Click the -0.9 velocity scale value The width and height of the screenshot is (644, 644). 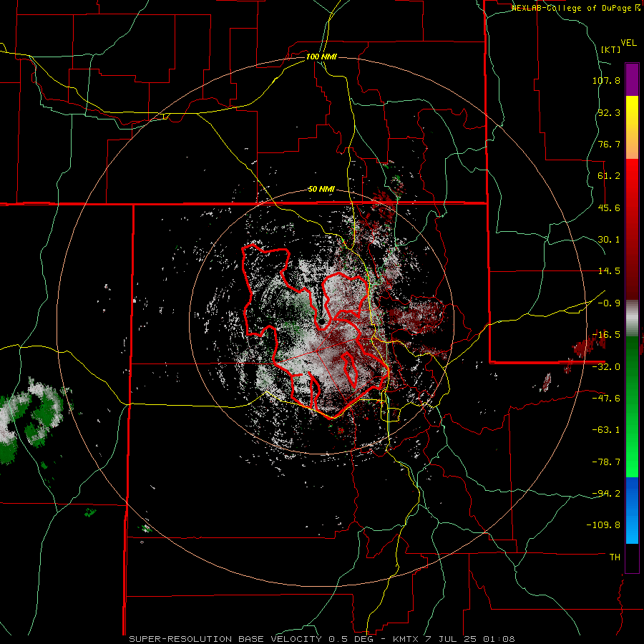click(x=609, y=303)
